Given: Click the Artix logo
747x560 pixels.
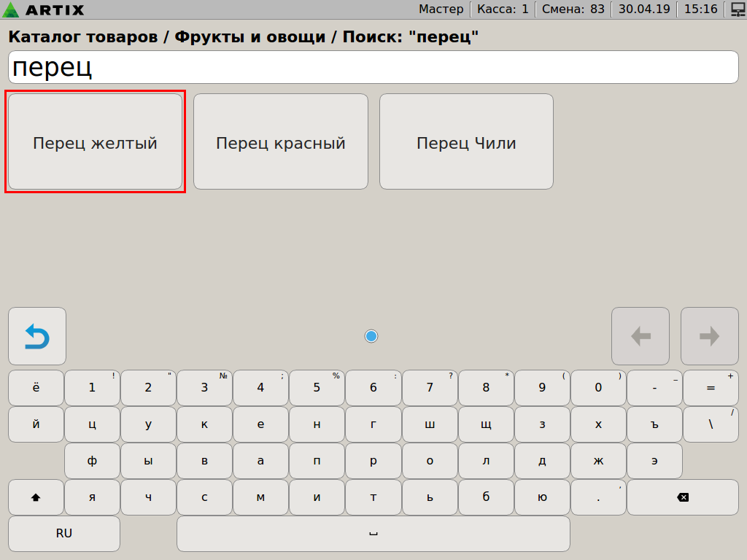Looking at the screenshot, I should click(x=44, y=9).
